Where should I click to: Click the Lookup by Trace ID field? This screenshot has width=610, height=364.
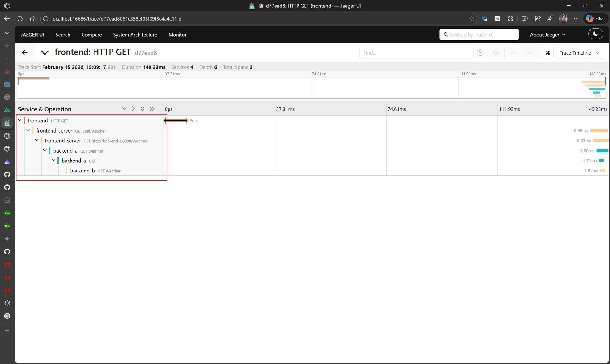point(482,35)
